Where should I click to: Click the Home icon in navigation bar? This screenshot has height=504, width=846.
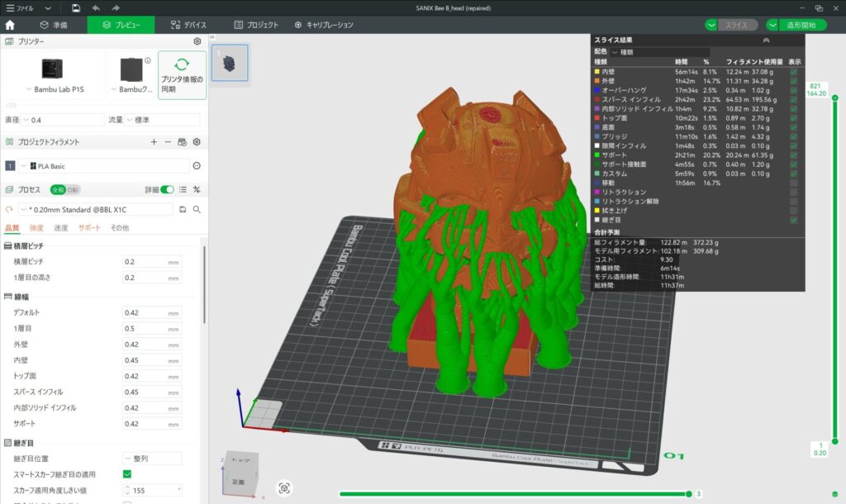10,25
